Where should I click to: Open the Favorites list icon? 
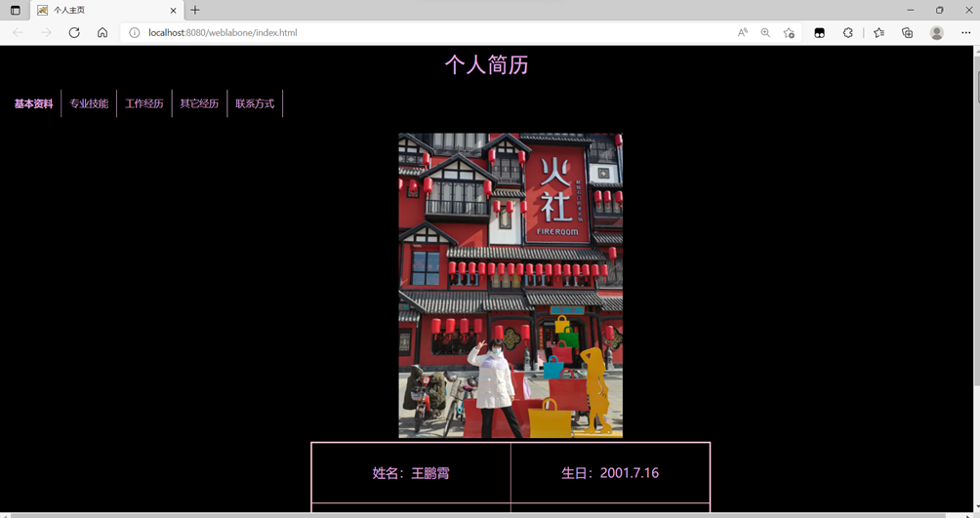879,32
